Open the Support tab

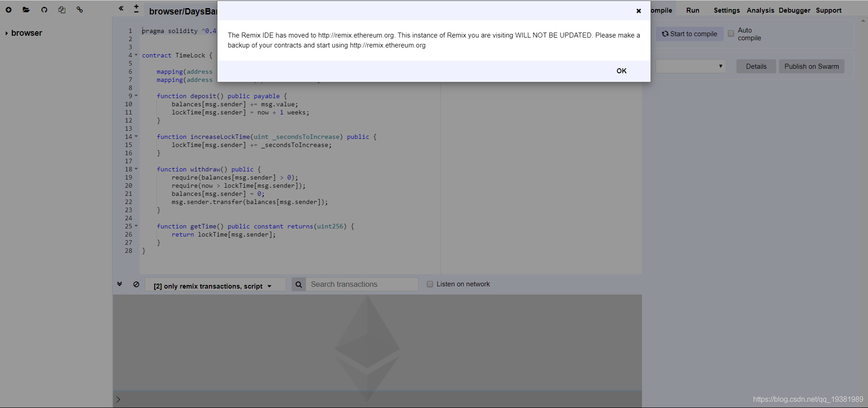[x=829, y=10]
